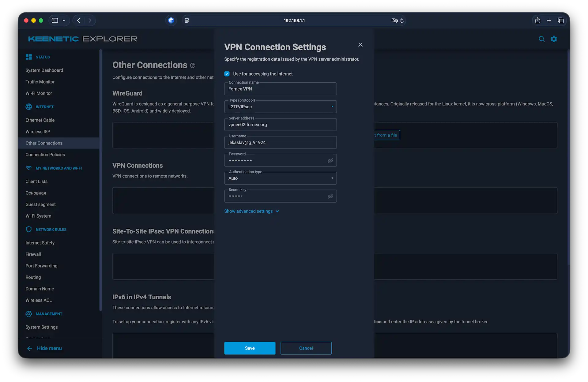Open Domain Name page
The image size is (588, 382).
pos(40,289)
